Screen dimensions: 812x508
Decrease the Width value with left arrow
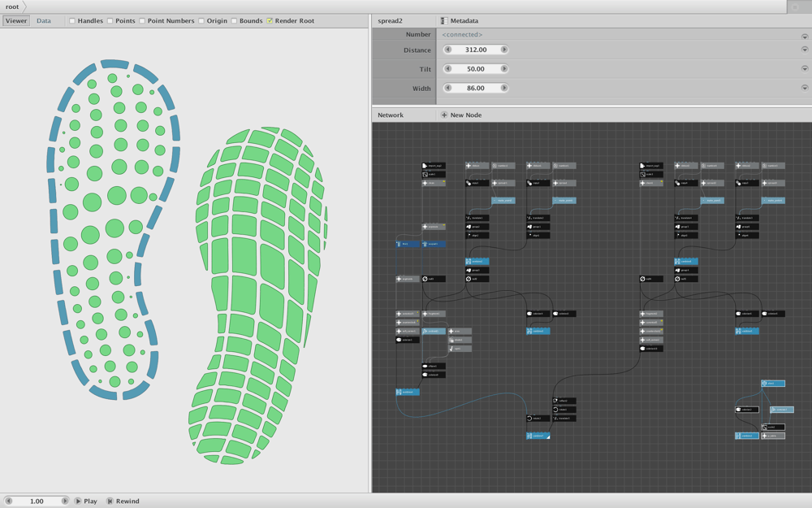click(448, 88)
